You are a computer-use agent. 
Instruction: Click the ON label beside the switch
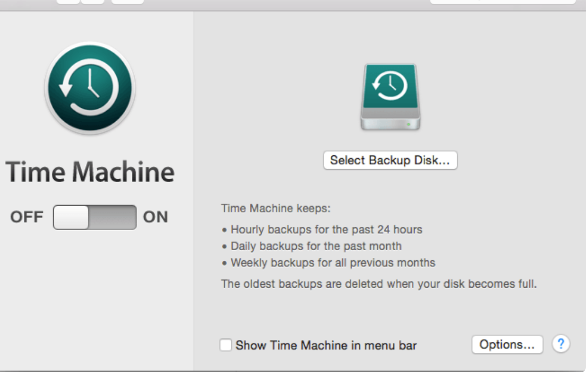(155, 217)
